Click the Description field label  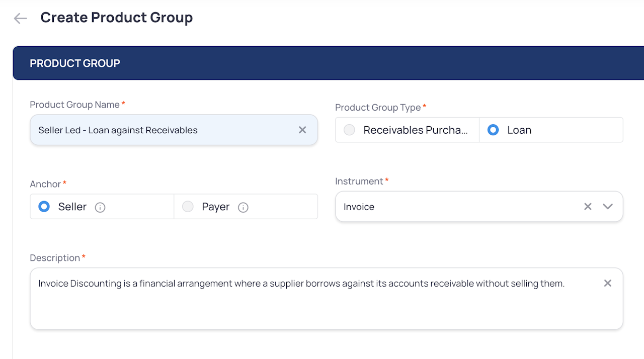coord(55,258)
